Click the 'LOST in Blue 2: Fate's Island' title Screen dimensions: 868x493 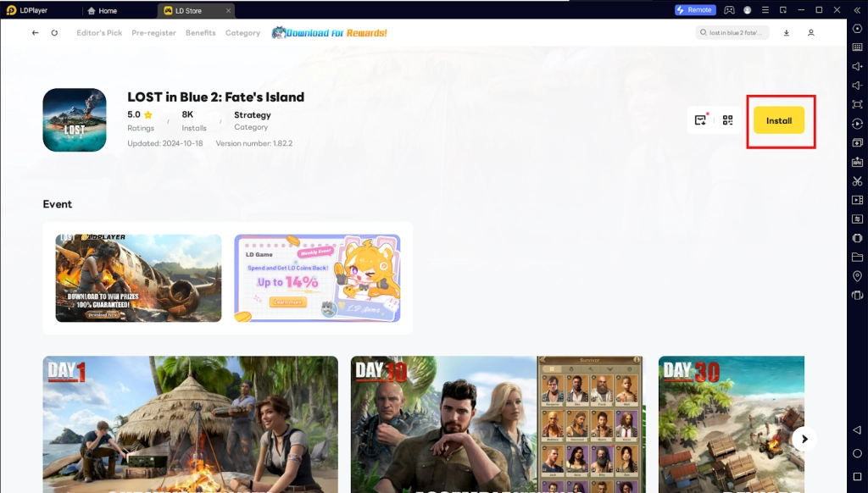click(216, 97)
